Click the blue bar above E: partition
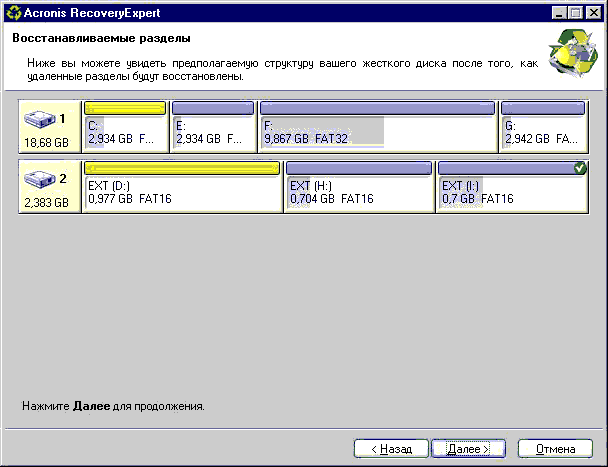The height and width of the screenshot is (467, 608). (x=213, y=108)
